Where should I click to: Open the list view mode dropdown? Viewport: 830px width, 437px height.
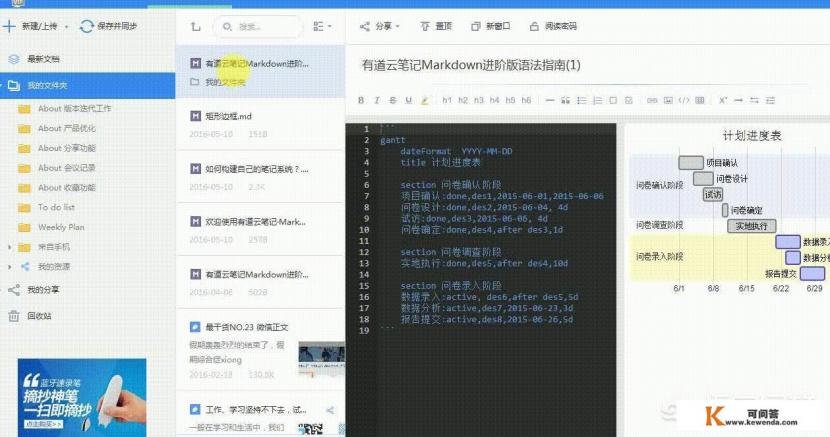[322, 26]
